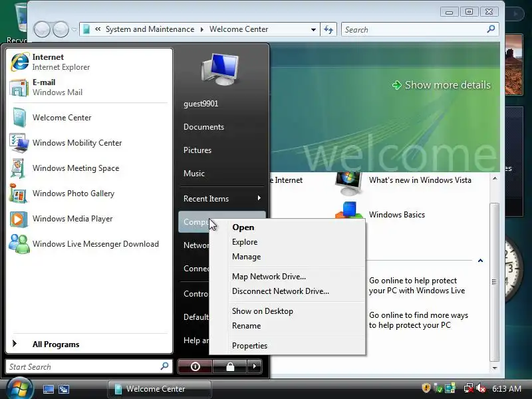Click Go online to help protect PC
Viewport: 532px width, 399px height.
click(417, 286)
